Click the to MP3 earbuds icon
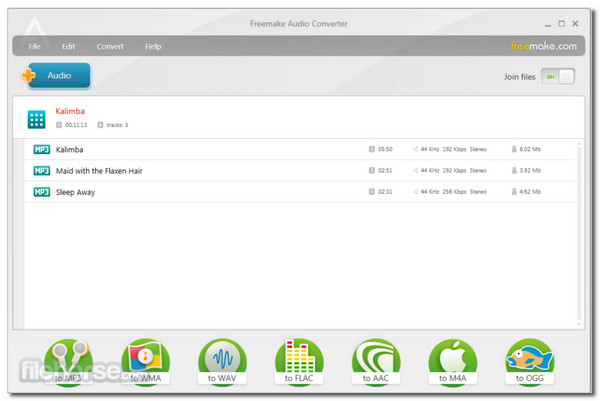The height and width of the screenshot is (401, 600). (68, 362)
